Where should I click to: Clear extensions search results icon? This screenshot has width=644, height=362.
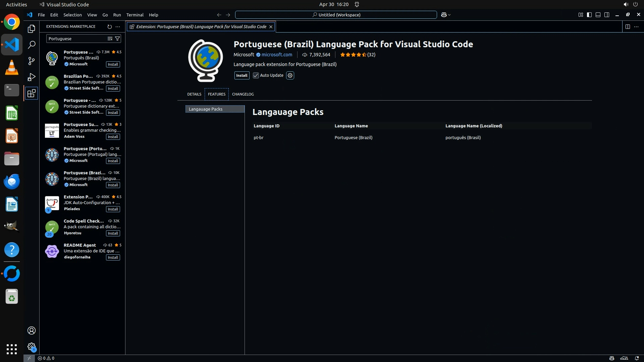point(110,39)
